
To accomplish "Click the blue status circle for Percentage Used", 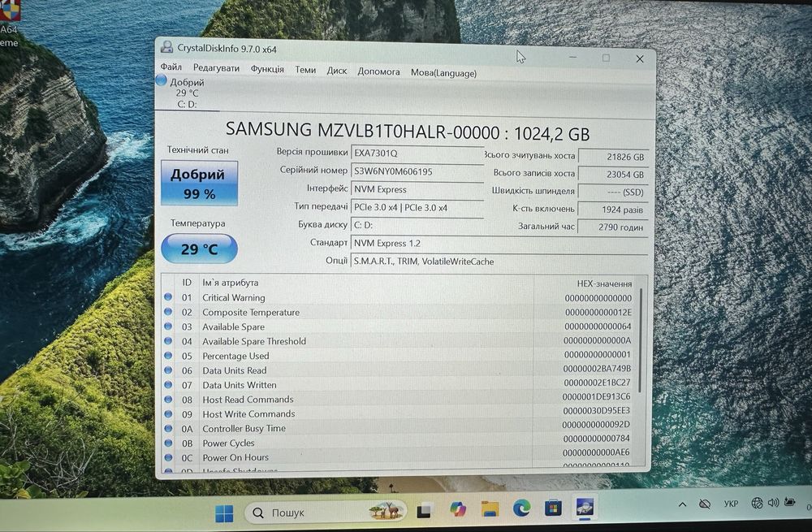I will coord(168,356).
